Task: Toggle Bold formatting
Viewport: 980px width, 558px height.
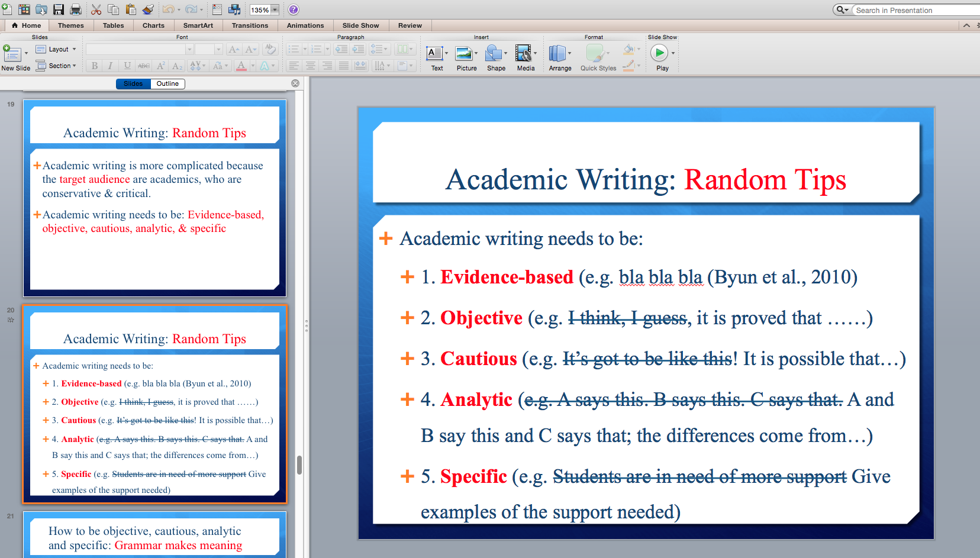Action: (x=94, y=66)
